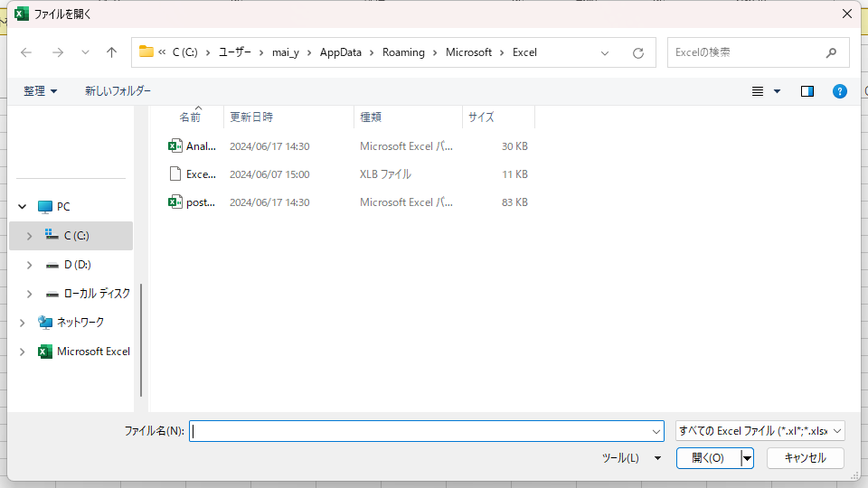Open help with the question mark icon

pyautogui.click(x=840, y=91)
